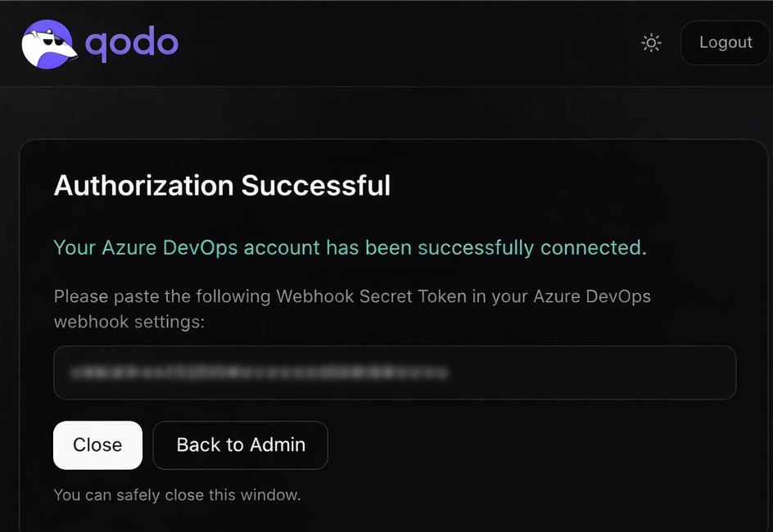Click the Authorization Successful heading
Image resolution: width=773 pixels, height=532 pixels.
click(222, 186)
